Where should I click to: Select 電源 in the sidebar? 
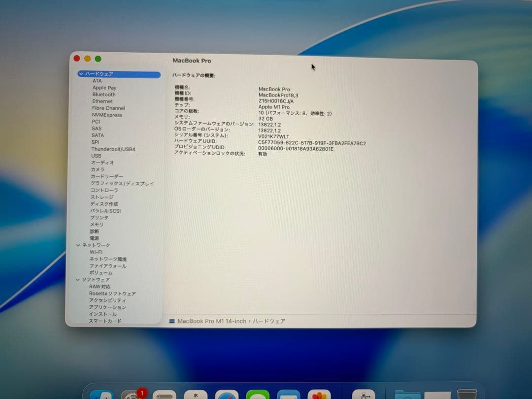pos(94,238)
